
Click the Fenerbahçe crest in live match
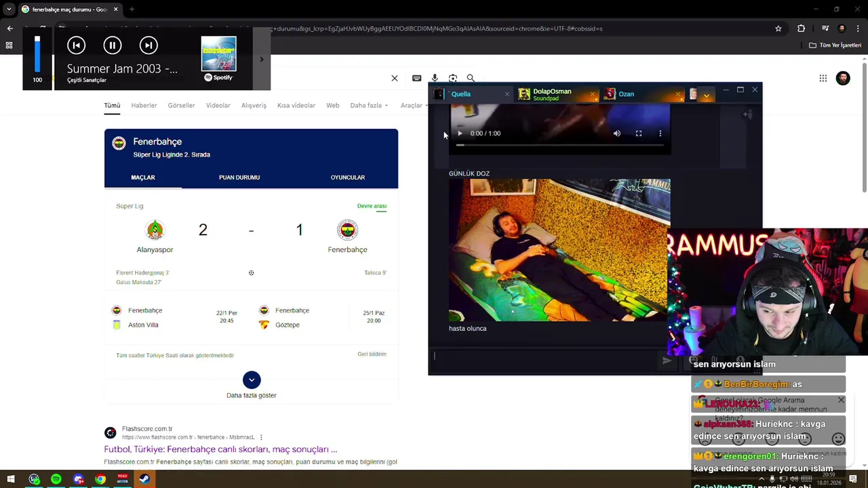click(x=347, y=230)
